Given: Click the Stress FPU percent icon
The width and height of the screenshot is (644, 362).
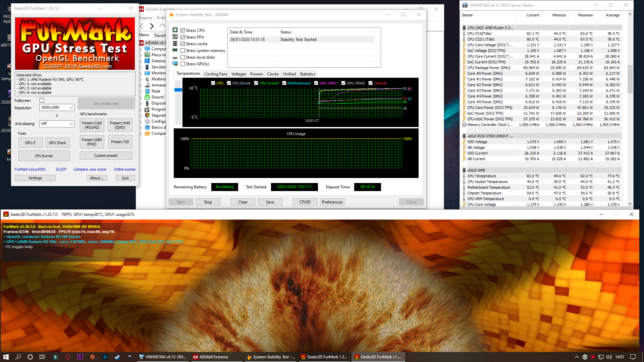Looking at the screenshot, I should (175, 37).
